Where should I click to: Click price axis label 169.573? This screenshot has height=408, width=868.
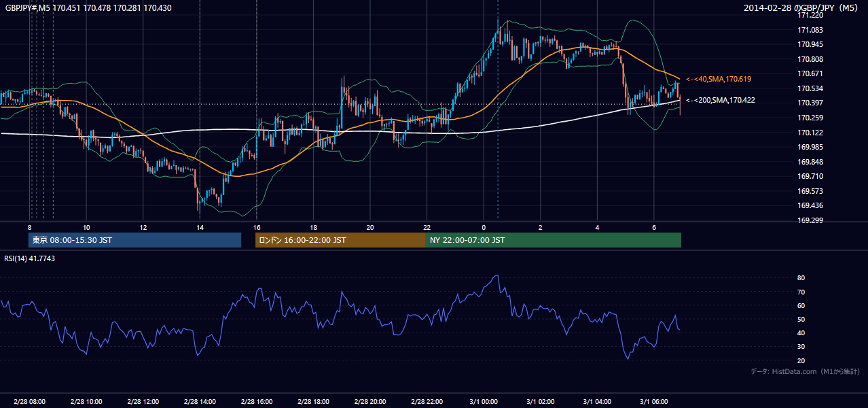(x=810, y=191)
